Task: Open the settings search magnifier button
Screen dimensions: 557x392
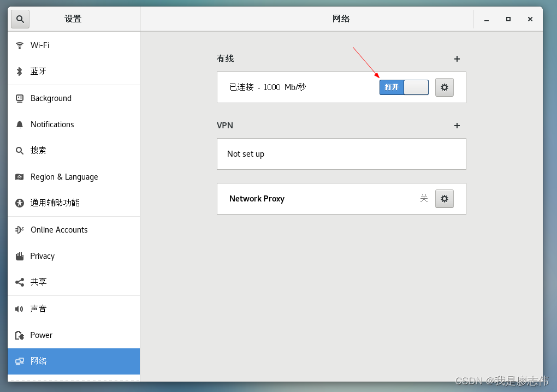Action: coord(20,19)
